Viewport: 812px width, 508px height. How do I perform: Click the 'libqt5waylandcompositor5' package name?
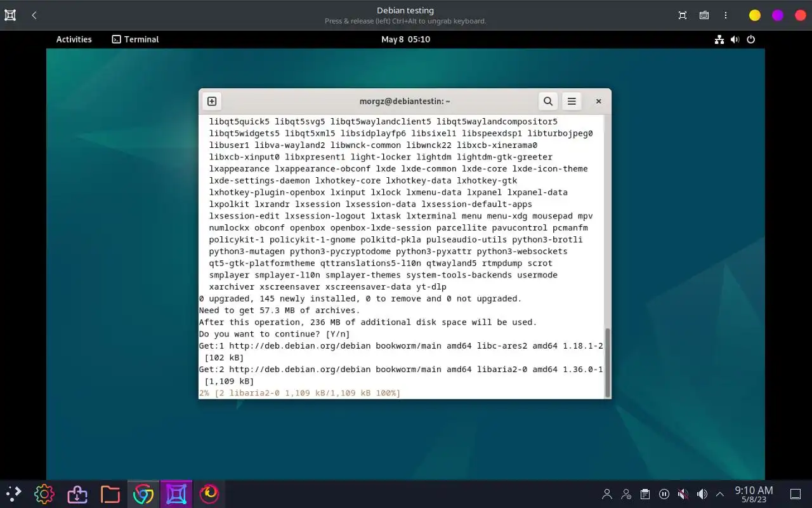tap(497, 121)
